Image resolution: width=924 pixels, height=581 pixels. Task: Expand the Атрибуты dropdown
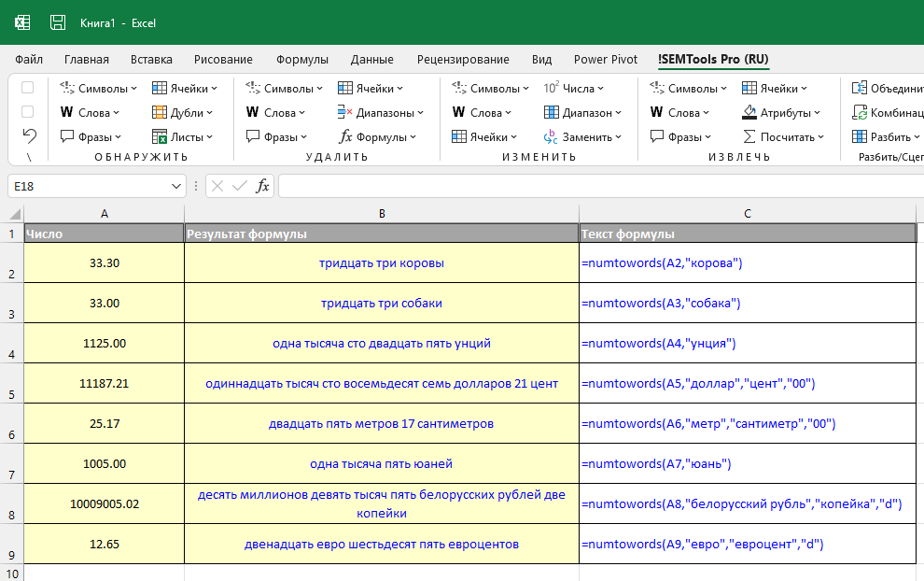pyautogui.click(x=781, y=113)
